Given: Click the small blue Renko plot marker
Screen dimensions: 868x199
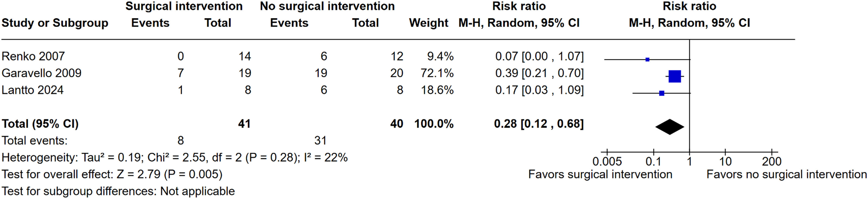Looking at the screenshot, I should [647, 60].
